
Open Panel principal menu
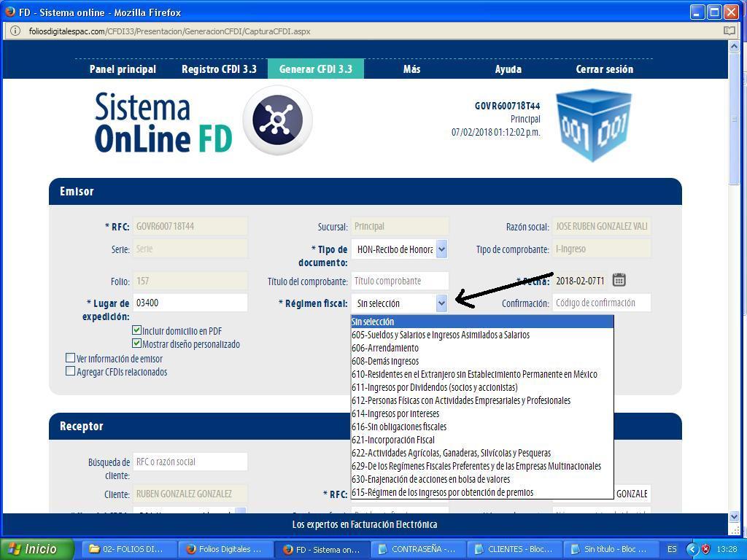pos(123,69)
